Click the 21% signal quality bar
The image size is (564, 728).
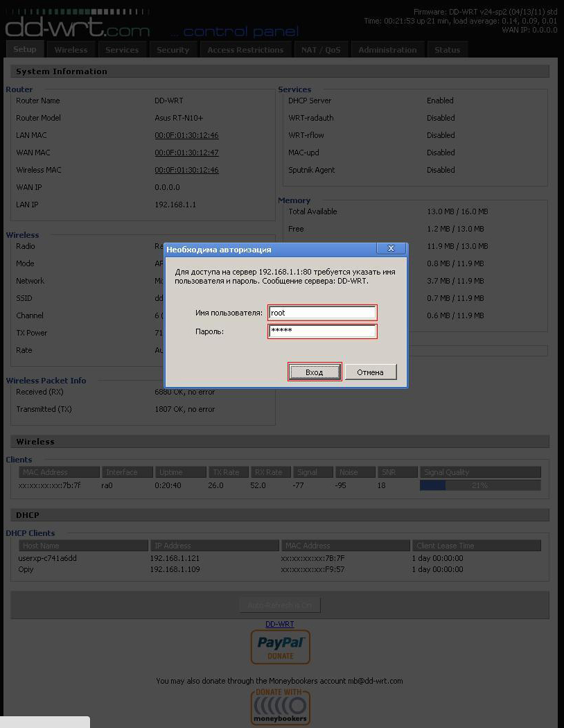coord(480,485)
